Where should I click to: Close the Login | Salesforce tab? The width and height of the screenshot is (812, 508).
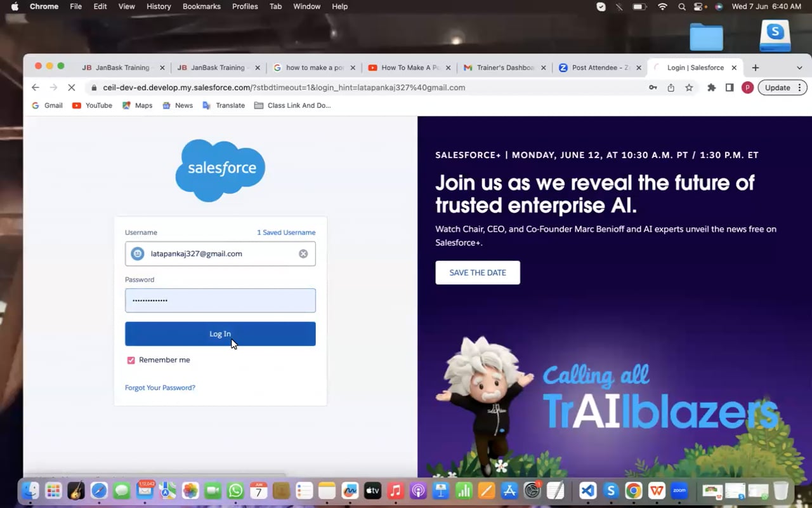point(734,67)
